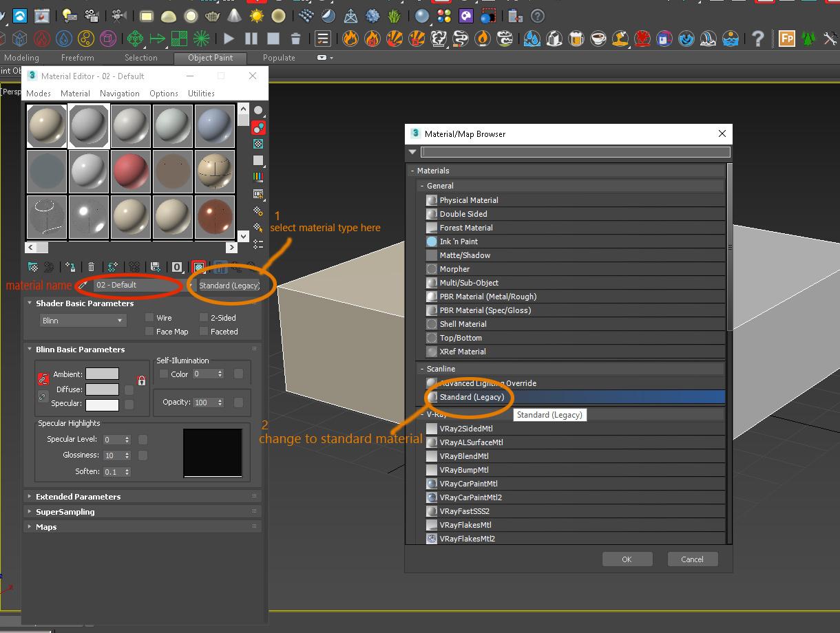Click the V-Ray sun light icon
This screenshot has height=633, width=840.
click(x=257, y=15)
